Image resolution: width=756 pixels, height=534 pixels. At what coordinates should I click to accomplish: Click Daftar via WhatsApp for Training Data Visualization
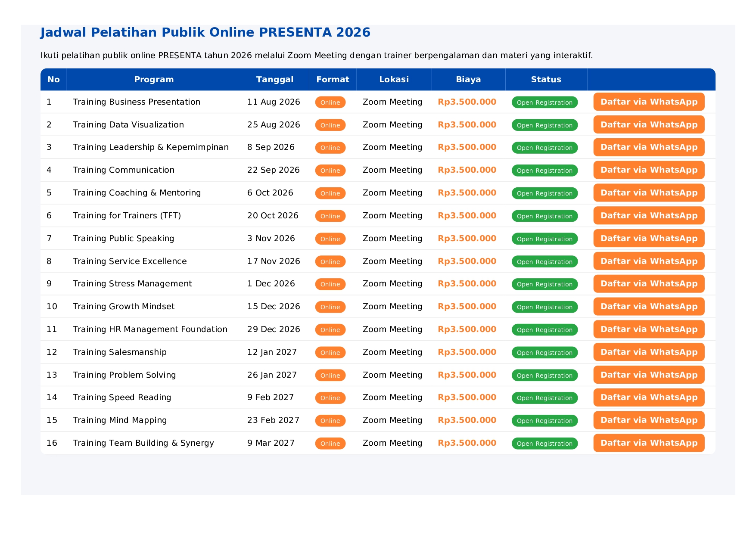click(x=649, y=124)
